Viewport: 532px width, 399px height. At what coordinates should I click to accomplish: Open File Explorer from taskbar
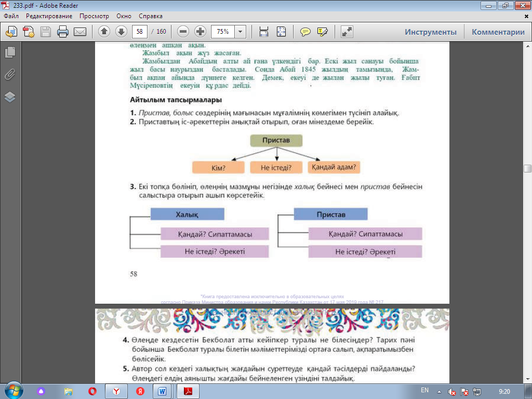[x=68, y=392]
